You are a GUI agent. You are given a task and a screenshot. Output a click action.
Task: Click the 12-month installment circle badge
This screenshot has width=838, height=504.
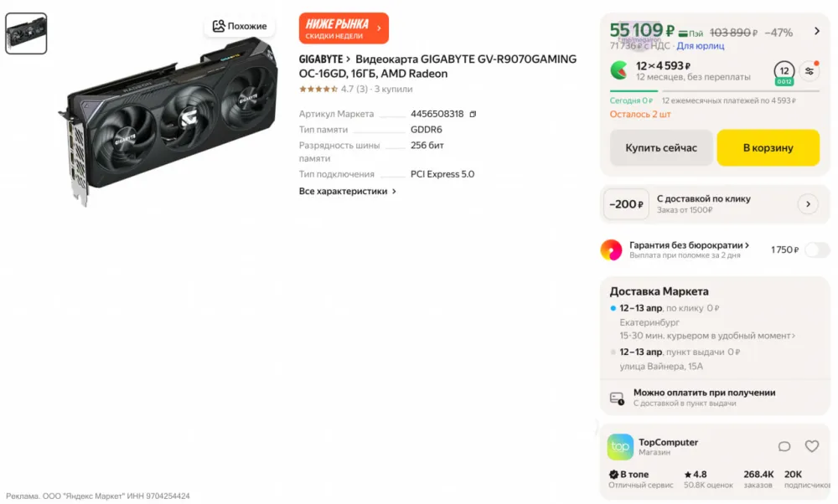pos(784,71)
